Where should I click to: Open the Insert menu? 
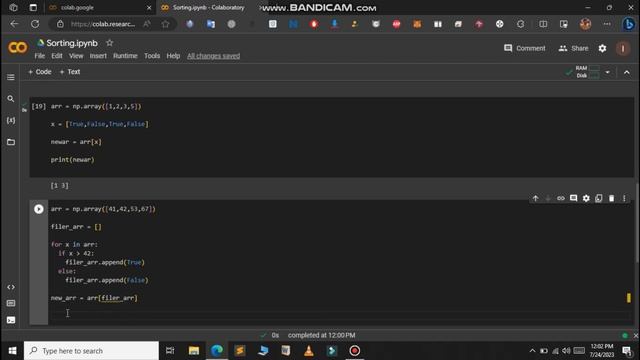(98, 56)
